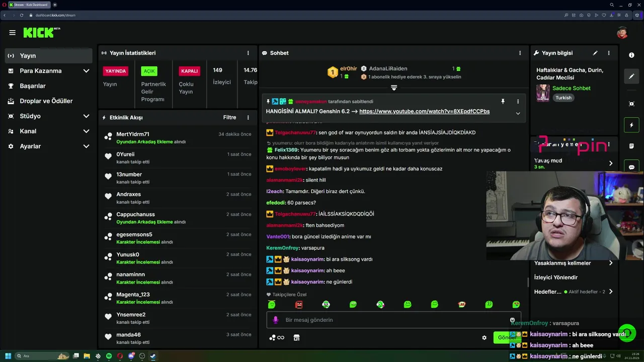Open the info icon in right toolbar
This screenshot has width=644, height=362.
631,55
